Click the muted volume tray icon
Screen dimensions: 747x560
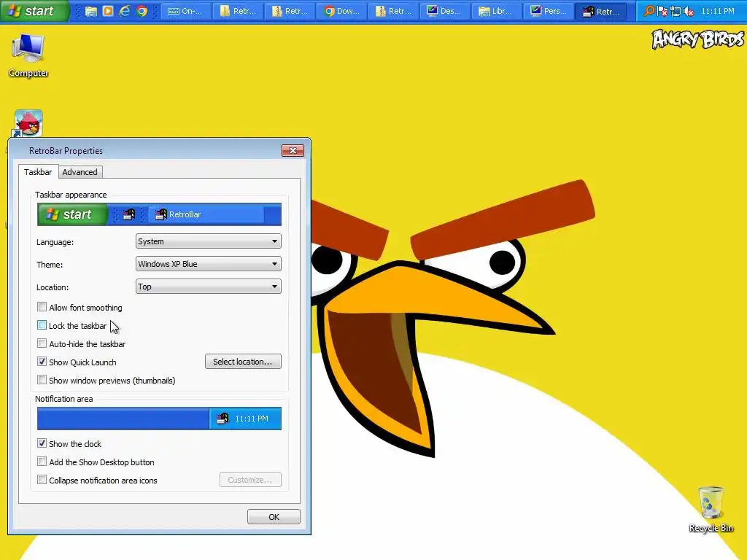(x=689, y=11)
